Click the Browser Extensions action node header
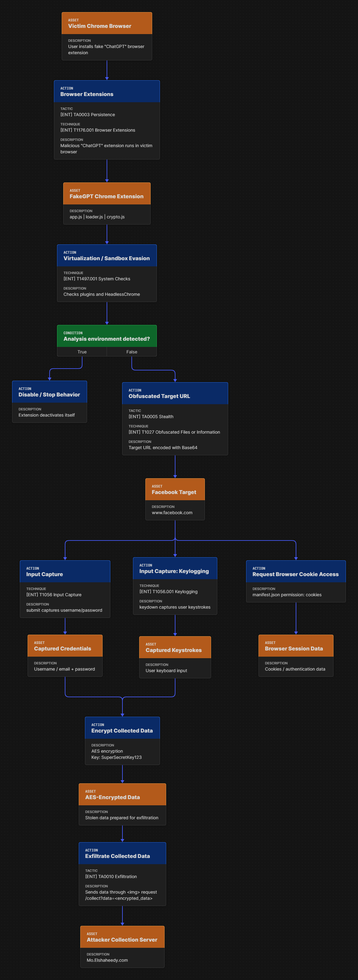358x980 pixels. tap(107, 91)
